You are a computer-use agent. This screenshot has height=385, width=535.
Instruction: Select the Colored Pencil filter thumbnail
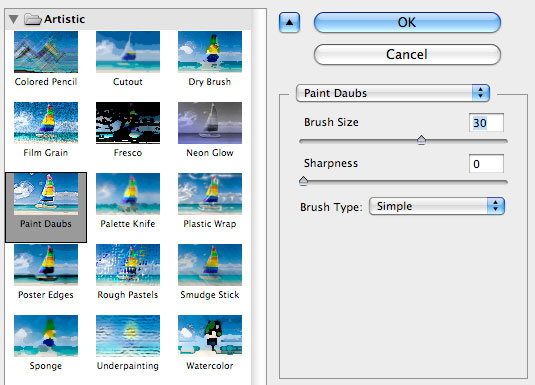[46, 52]
